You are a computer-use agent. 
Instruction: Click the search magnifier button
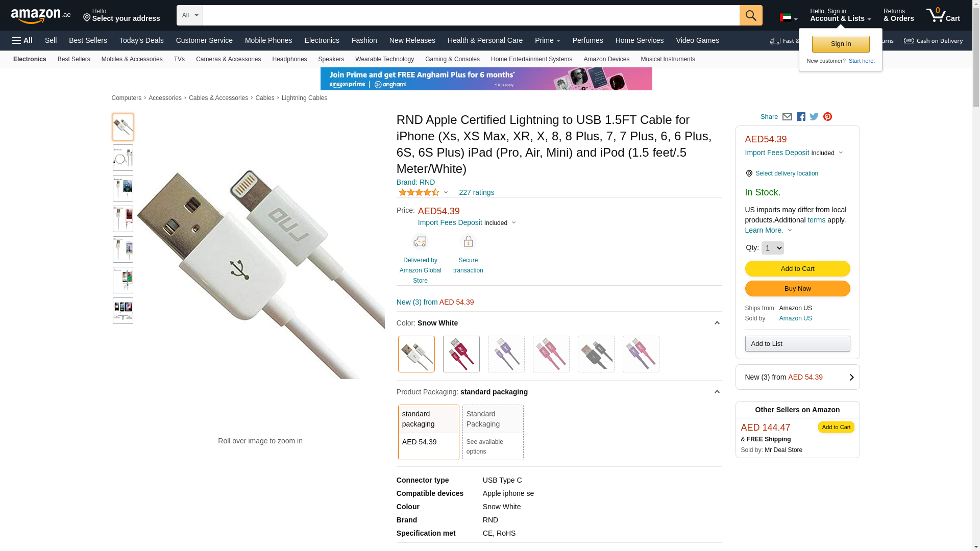point(751,15)
